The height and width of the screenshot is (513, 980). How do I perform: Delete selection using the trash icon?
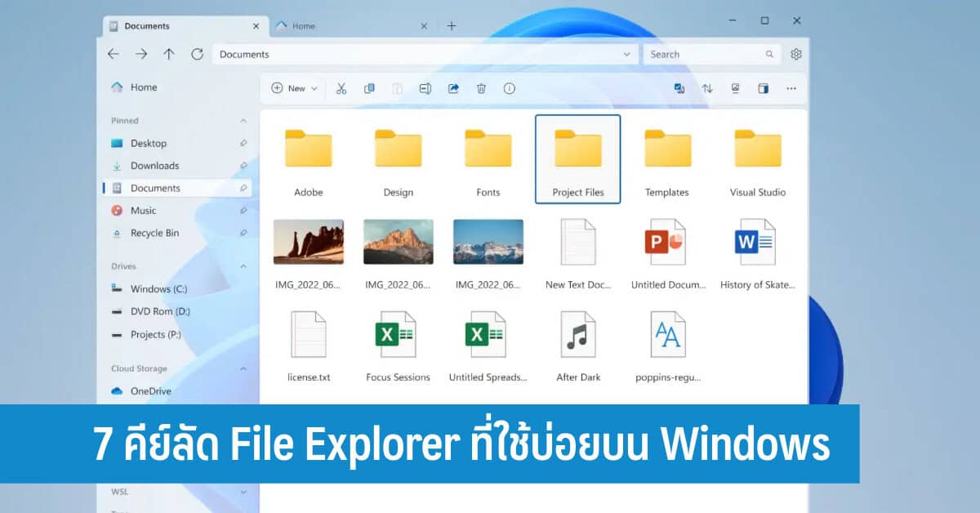482,88
